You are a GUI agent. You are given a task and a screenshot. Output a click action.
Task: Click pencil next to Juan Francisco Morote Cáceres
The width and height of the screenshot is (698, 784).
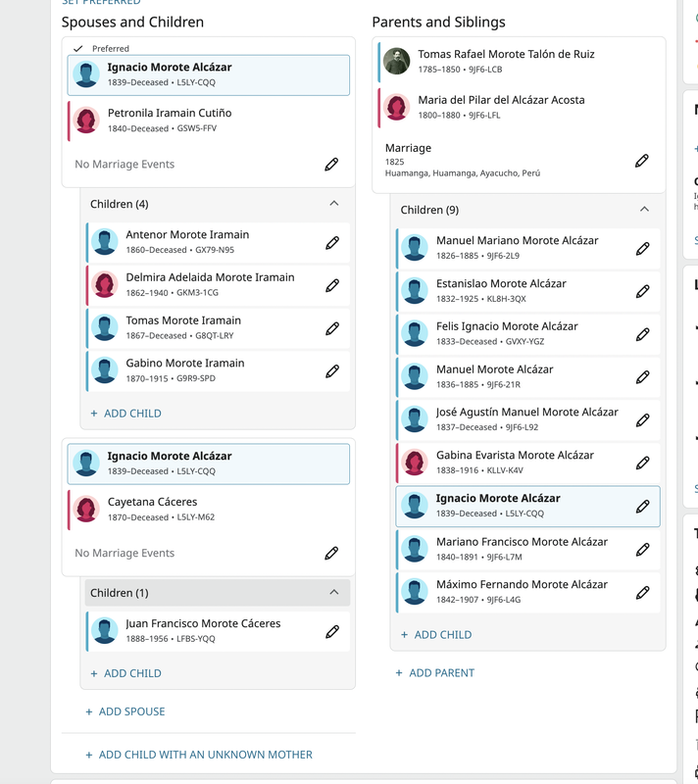tap(332, 632)
